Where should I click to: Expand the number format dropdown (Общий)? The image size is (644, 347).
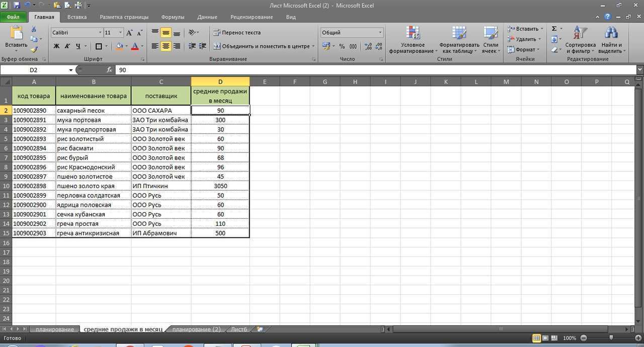tap(380, 33)
